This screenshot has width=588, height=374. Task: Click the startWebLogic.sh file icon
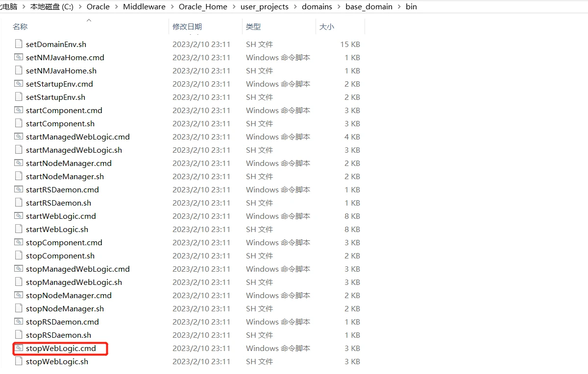pyautogui.click(x=19, y=229)
